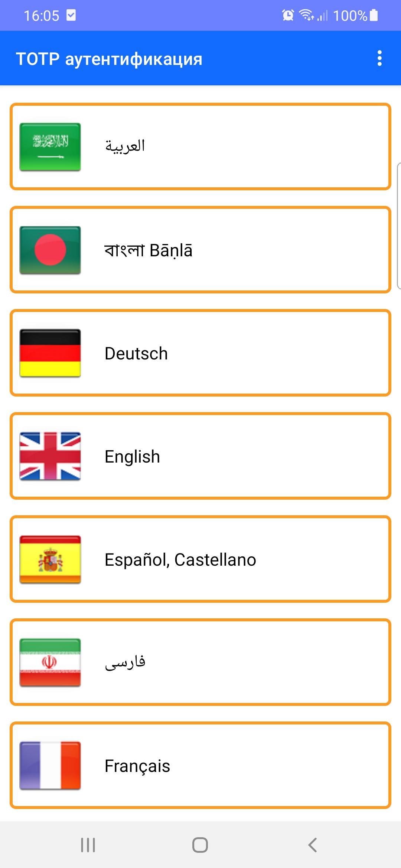Select Deutsch language option
The image size is (401, 868).
[200, 353]
